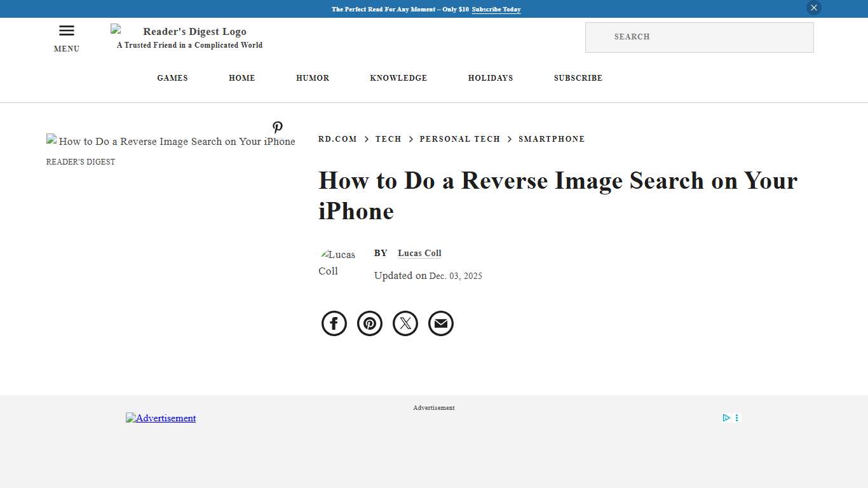Save the featured image with the Pinterest badge
Image resolution: width=868 pixels, height=488 pixels.
(278, 127)
